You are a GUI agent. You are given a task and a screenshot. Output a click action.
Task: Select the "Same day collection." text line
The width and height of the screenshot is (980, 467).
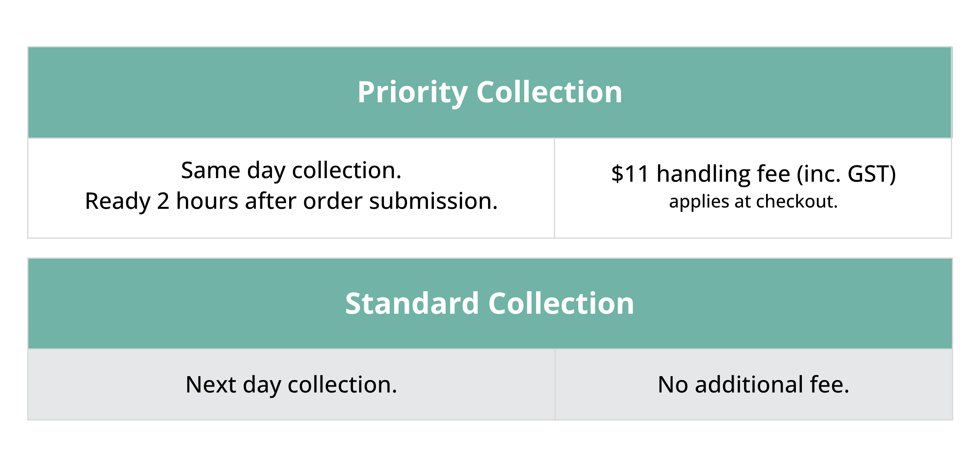291,170
